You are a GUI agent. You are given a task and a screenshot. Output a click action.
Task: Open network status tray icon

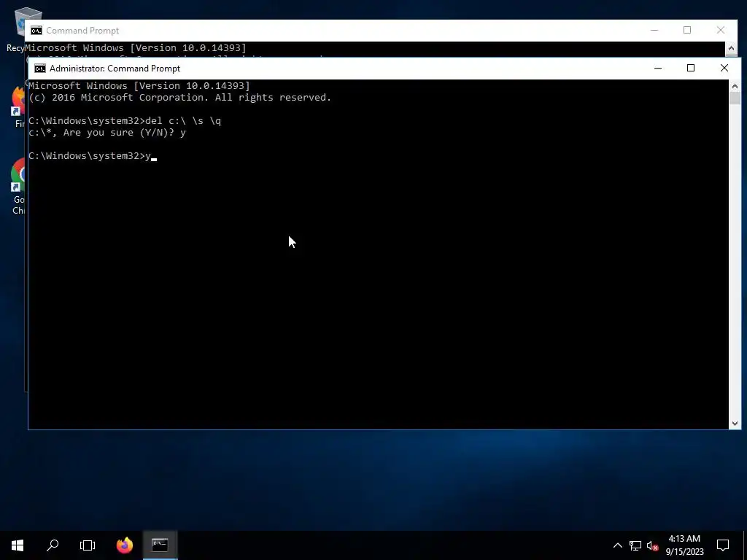coord(635,545)
